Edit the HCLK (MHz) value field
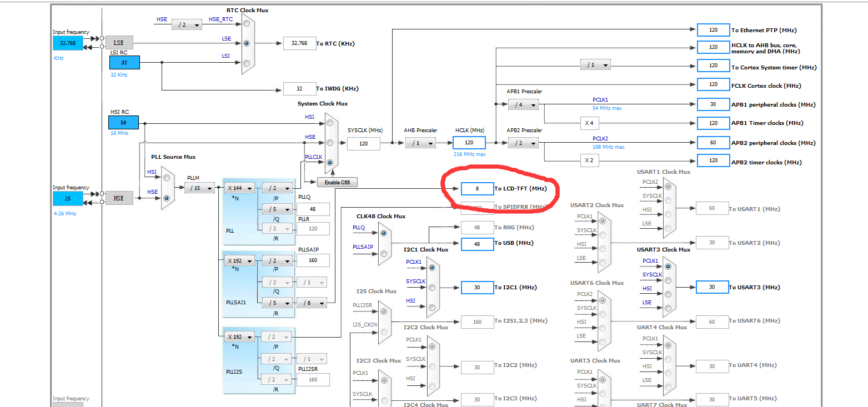This screenshot has height=407, width=868. [469, 143]
